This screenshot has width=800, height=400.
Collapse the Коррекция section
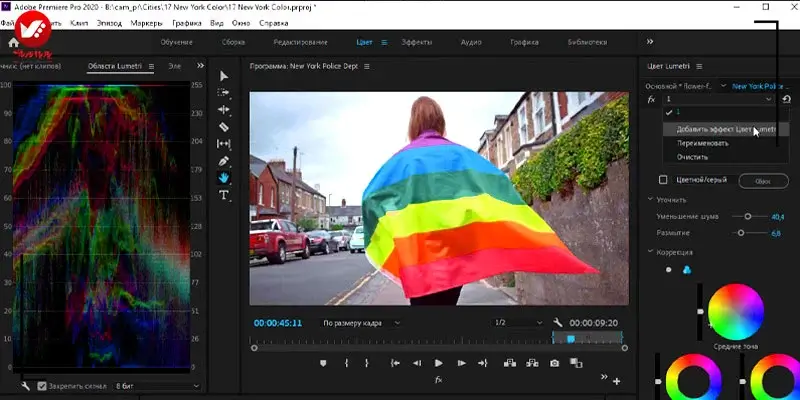click(651, 252)
